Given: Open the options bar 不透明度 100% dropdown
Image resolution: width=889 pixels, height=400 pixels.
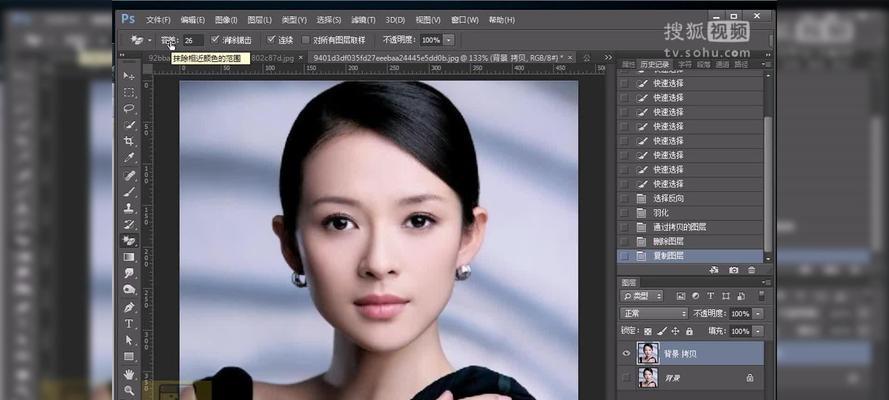Looking at the screenshot, I should tap(448, 40).
